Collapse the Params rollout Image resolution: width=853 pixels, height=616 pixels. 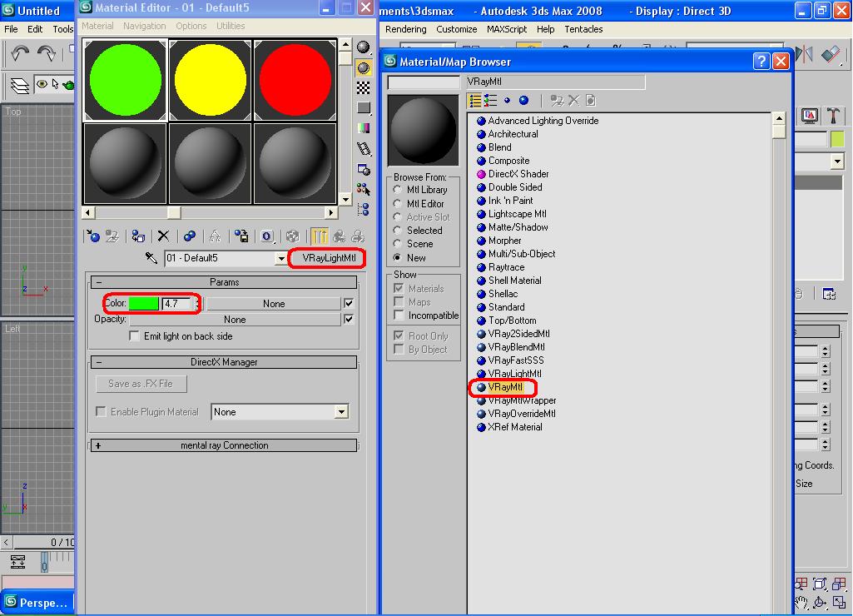coord(224,282)
